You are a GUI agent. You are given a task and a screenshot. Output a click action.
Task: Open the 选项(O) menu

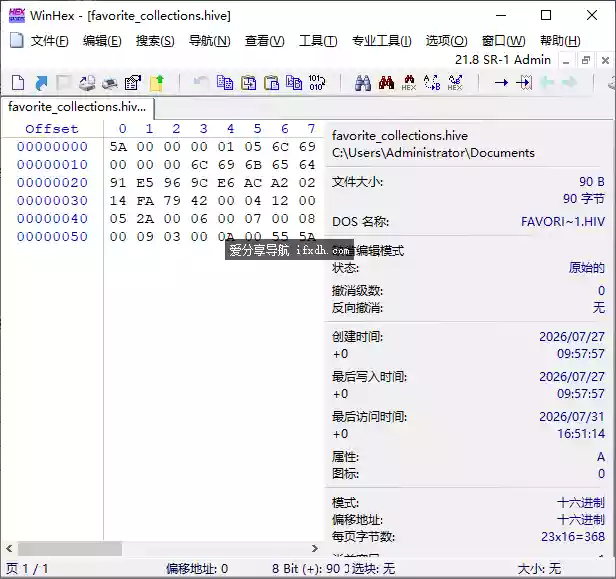pos(447,41)
